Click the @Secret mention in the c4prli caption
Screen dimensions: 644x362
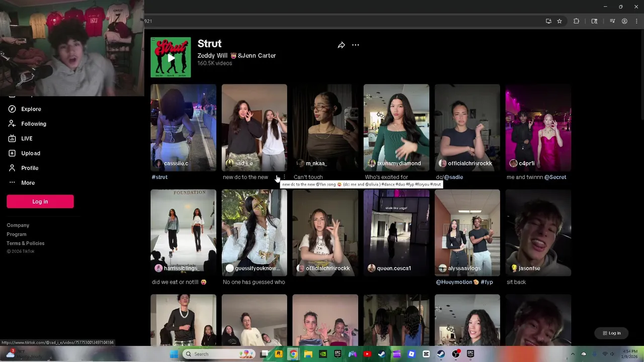pyautogui.click(x=555, y=177)
